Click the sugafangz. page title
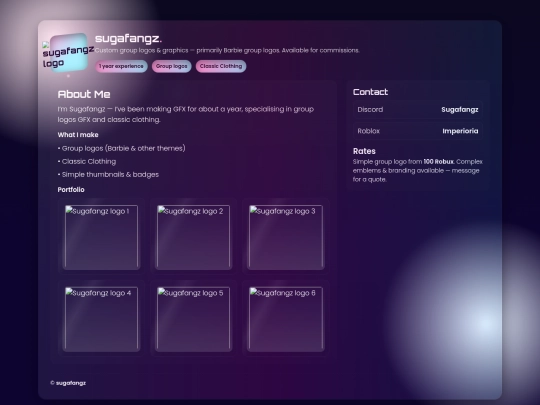Screen dimensions: 540x405 [x=128, y=39]
